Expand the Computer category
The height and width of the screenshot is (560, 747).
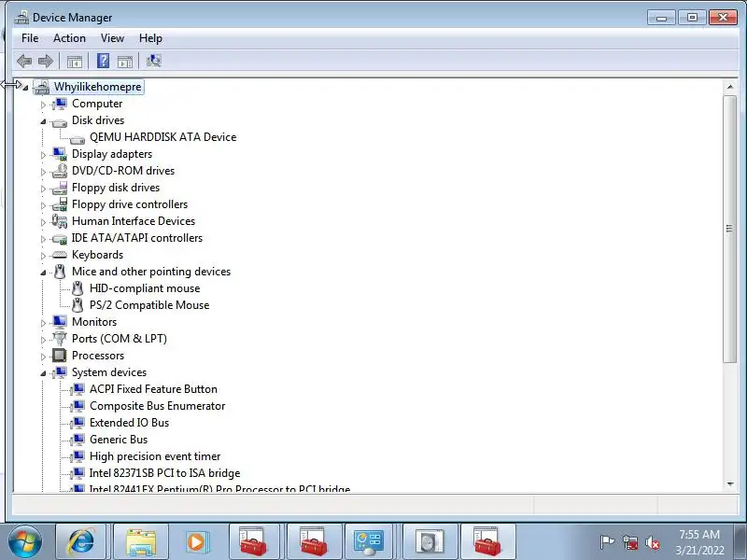(43, 105)
